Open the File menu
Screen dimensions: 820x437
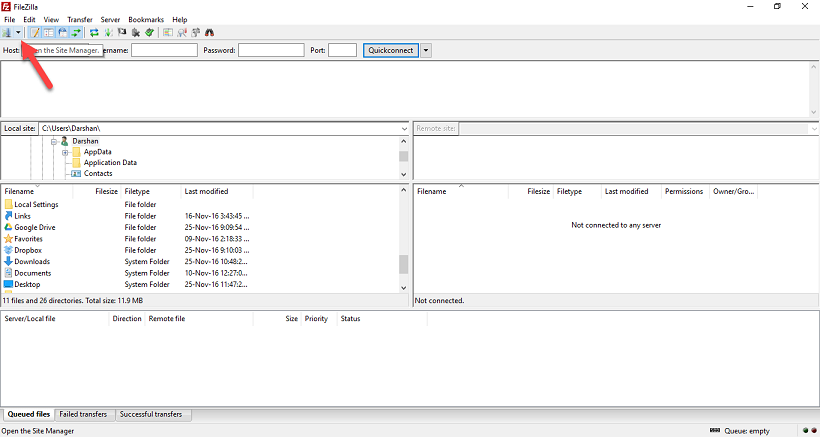[9, 19]
